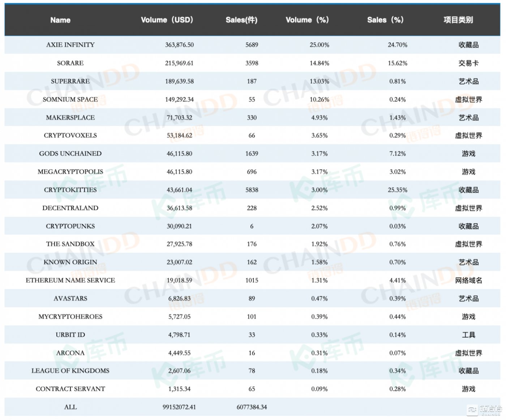The height and width of the screenshot is (420, 506).
Task: Click the 项目类别 column header
Action: 458,20
